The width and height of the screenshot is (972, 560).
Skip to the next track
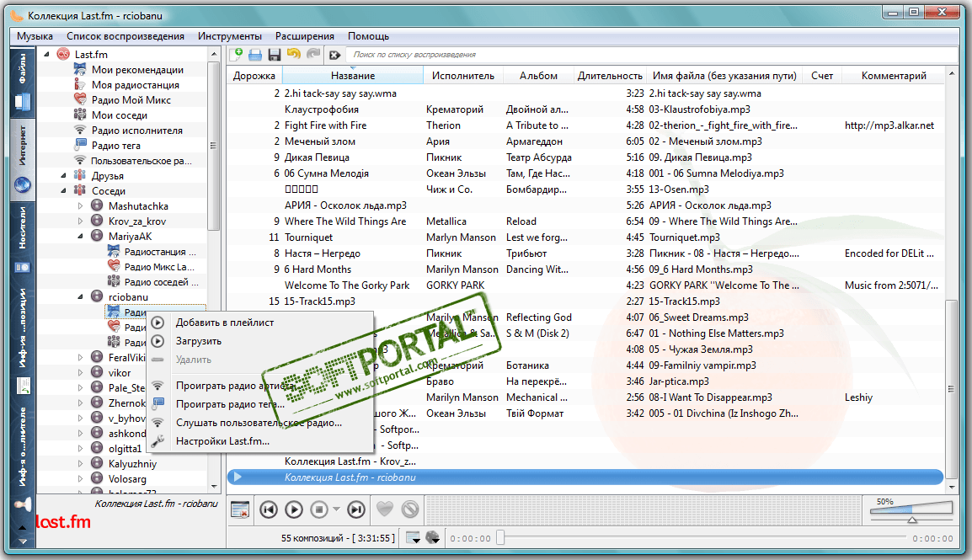[355, 509]
